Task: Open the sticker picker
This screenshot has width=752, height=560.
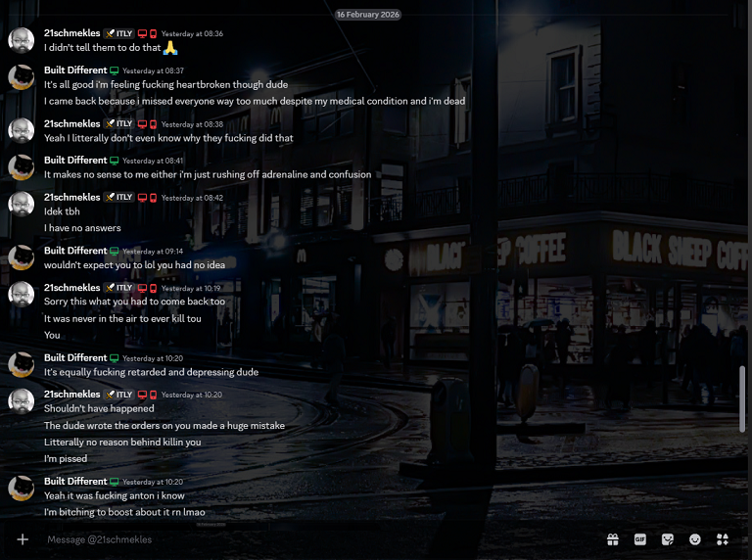Action: (668, 539)
